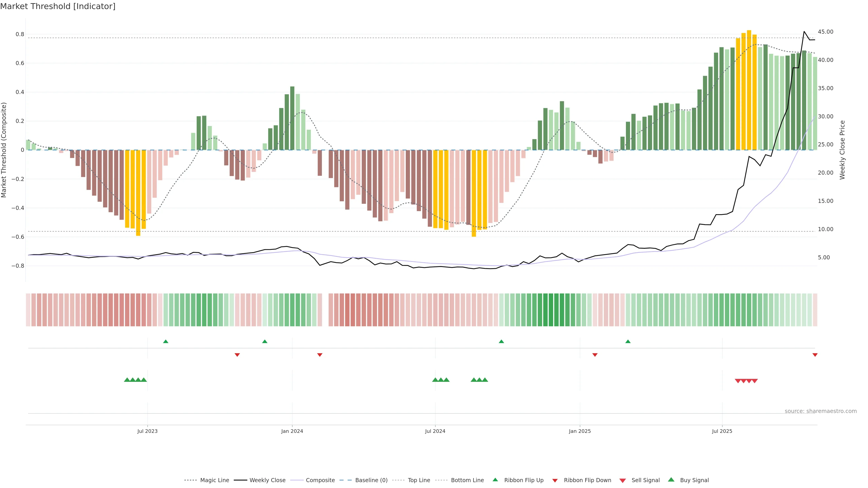This screenshot has height=488, width=868.
Task: Click the Weekly Close Price axis title
Action: (842, 150)
